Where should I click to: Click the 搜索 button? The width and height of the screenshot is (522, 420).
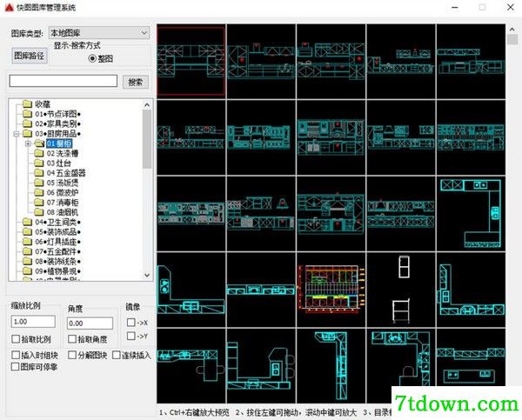(136, 82)
